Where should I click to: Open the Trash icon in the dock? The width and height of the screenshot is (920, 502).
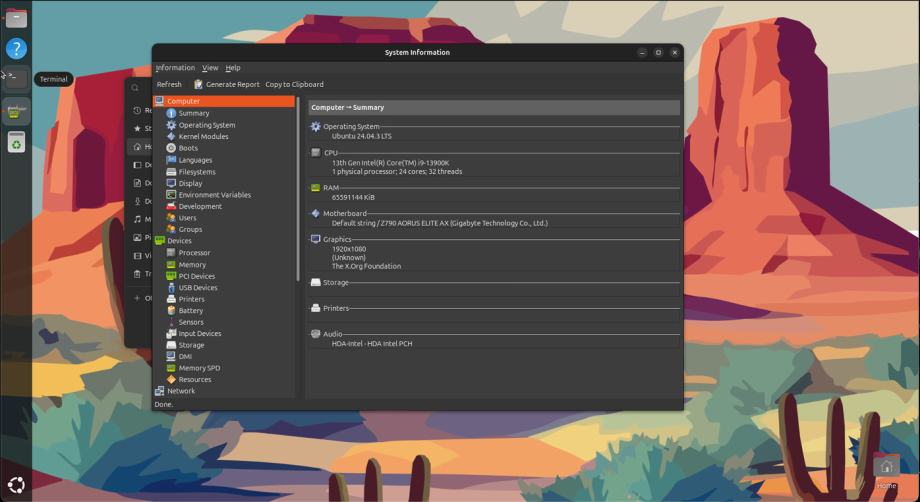[16, 142]
